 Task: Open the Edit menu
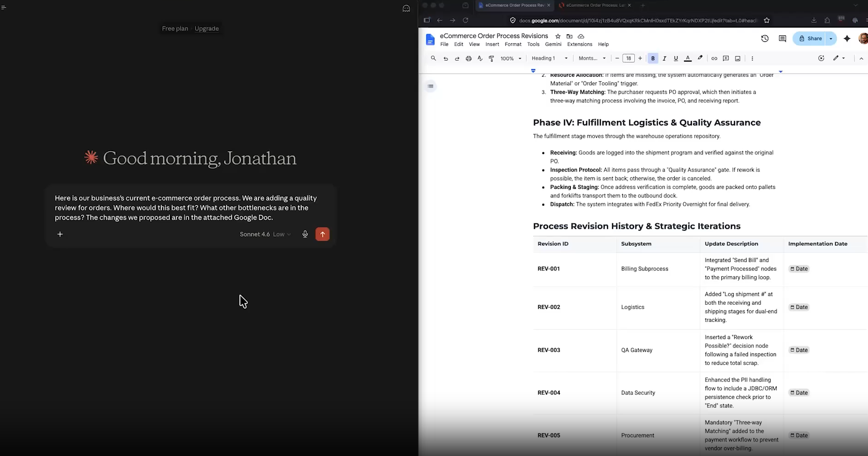click(459, 45)
